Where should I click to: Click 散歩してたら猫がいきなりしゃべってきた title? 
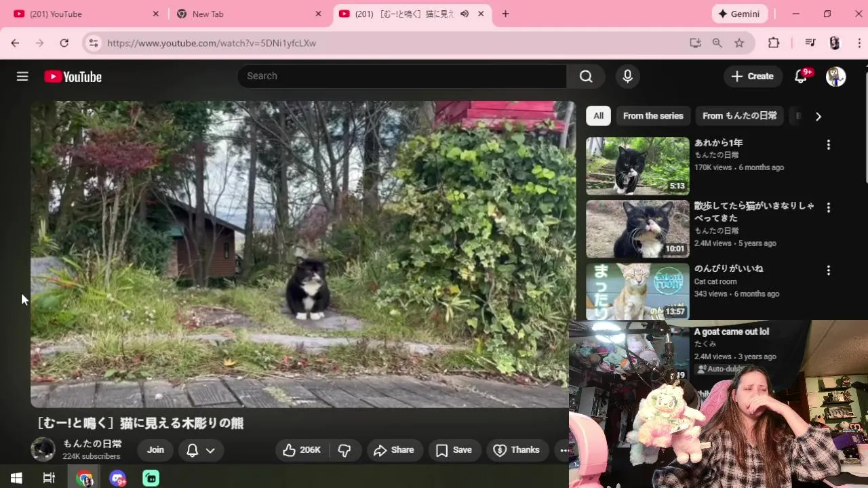[x=754, y=212]
